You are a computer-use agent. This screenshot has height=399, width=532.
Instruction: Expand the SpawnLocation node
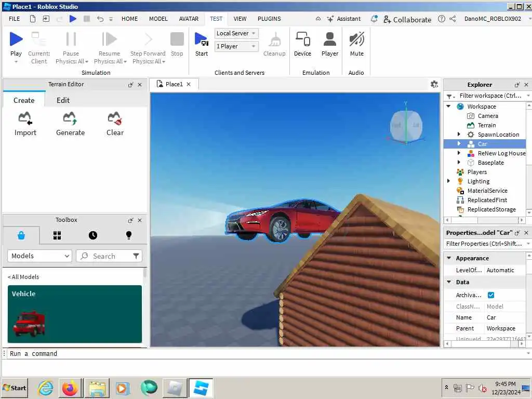point(459,135)
